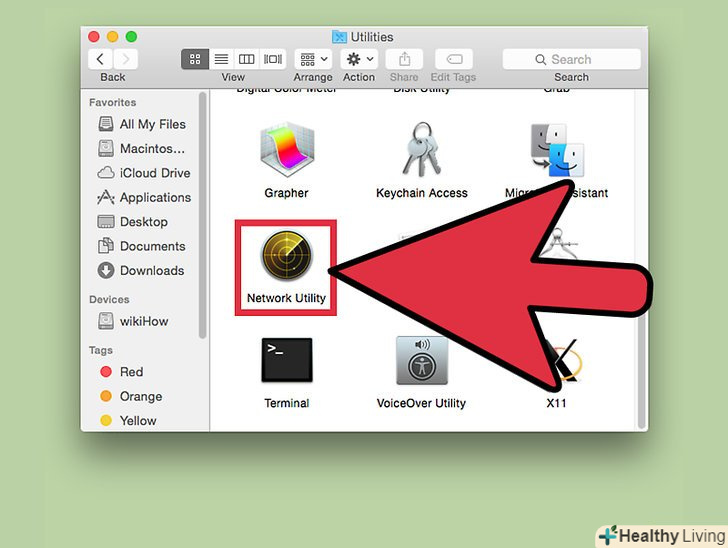Open the Migration Assistant icon
Screen dimensions: 728x548
point(557,150)
